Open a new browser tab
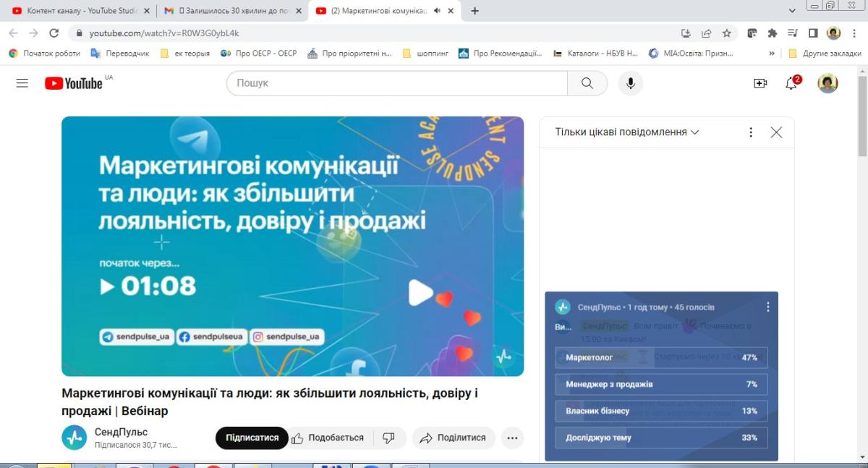868x468 pixels. 475,11
